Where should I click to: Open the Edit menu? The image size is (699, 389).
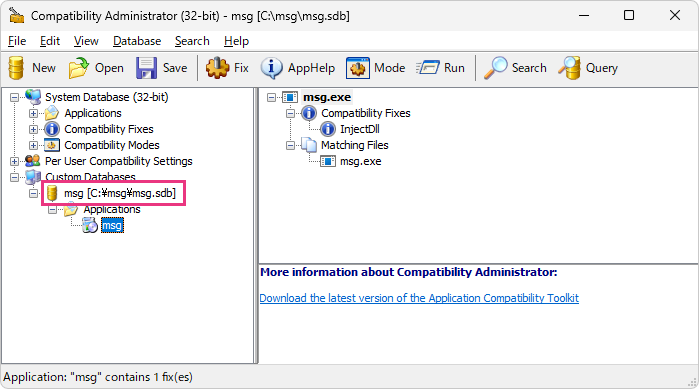[x=49, y=41]
